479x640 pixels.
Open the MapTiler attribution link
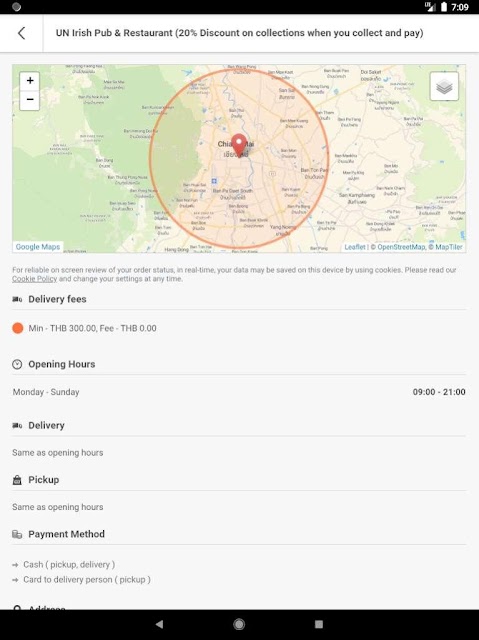[x=448, y=247]
